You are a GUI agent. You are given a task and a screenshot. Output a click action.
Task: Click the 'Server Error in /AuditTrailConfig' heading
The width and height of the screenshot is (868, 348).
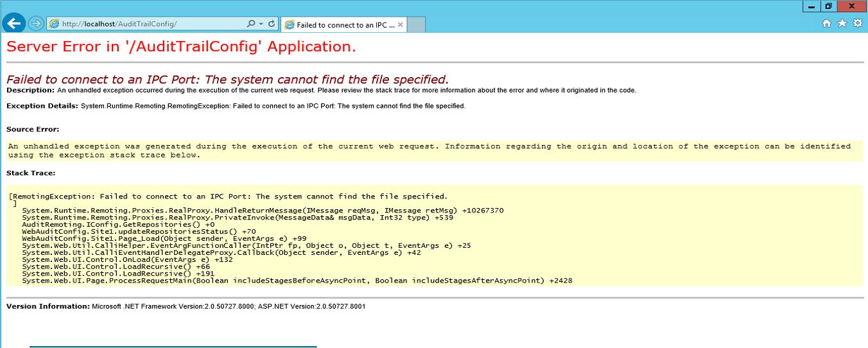(x=181, y=47)
